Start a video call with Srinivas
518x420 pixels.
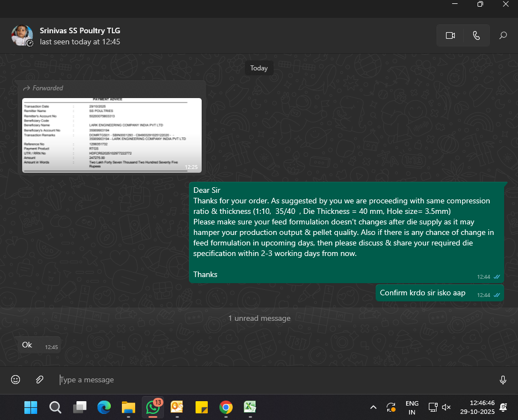(x=450, y=35)
